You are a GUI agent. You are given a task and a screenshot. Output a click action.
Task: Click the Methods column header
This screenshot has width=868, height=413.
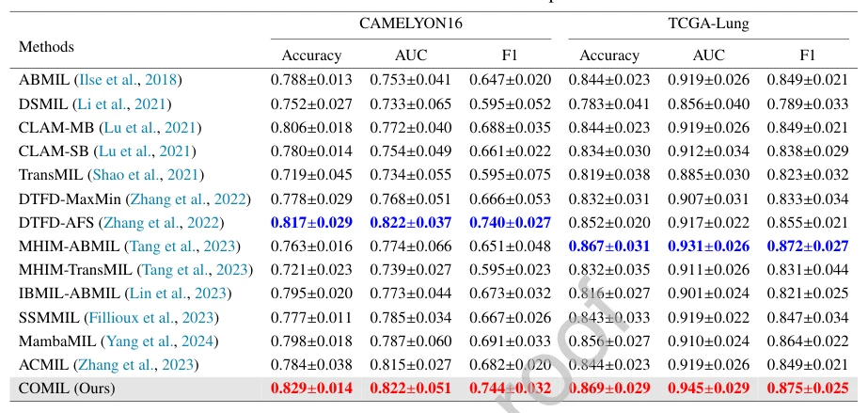point(46,47)
